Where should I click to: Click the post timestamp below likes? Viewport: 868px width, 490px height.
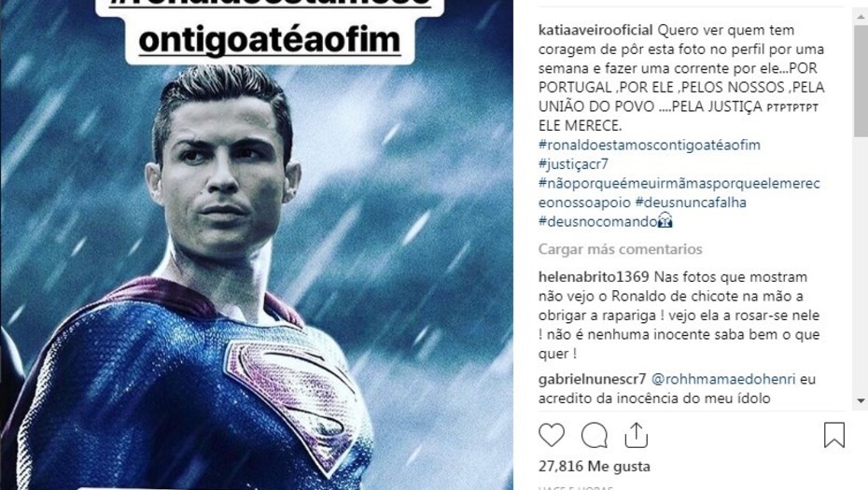click(576, 488)
